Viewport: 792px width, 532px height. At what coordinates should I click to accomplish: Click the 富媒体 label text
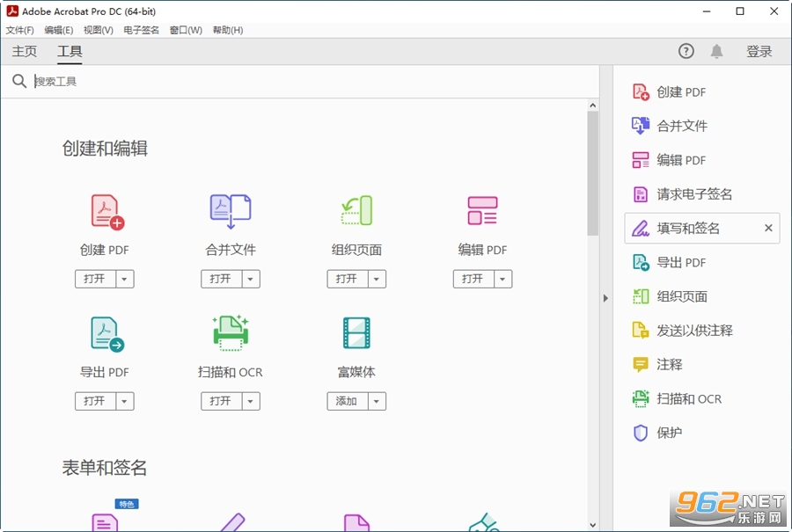point(356,373)
